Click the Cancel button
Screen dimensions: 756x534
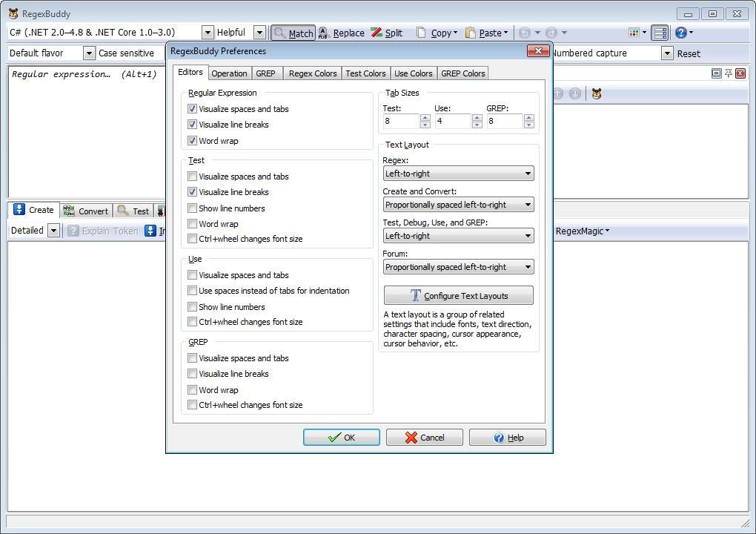point(424,438)
